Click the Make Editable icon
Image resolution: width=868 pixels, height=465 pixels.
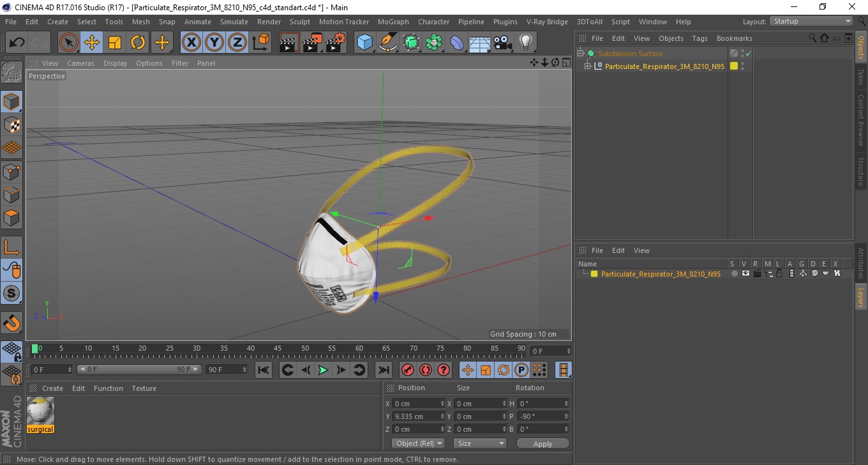tap(11, 72)
